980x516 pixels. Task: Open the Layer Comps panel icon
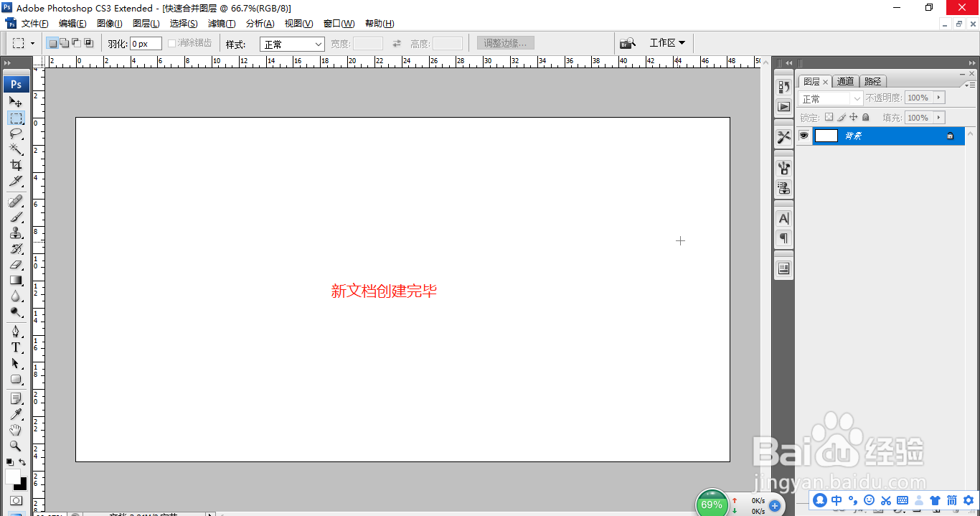784,268
